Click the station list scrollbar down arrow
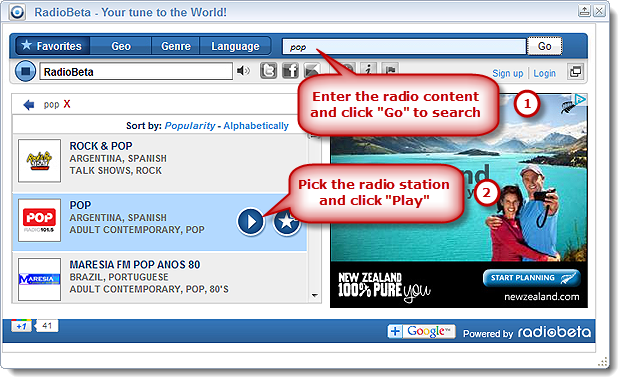Image resolution: width=625 pixels, height=384 pixels. click(314, 295)
